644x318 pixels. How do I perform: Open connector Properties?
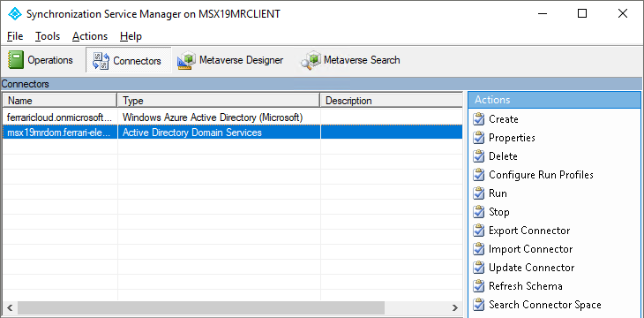(512, 138)
